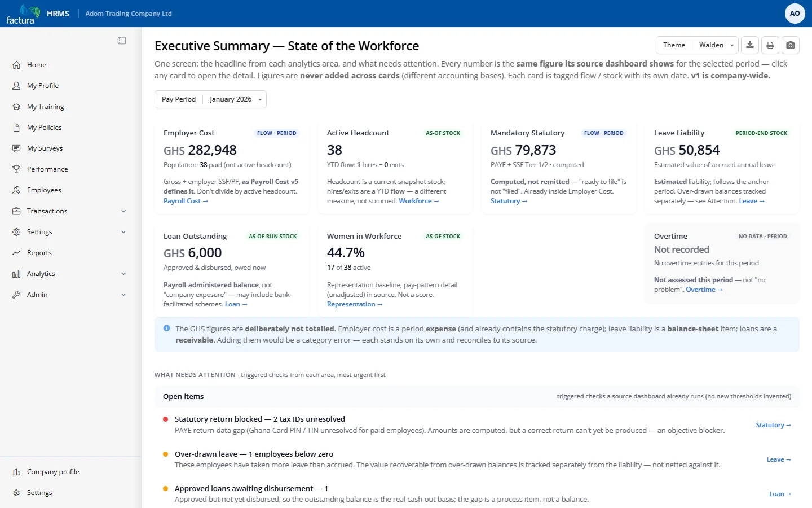Click the 44.7% women in workforce value
The width and height of the screenshot is (812, 508).
[346, 253]
